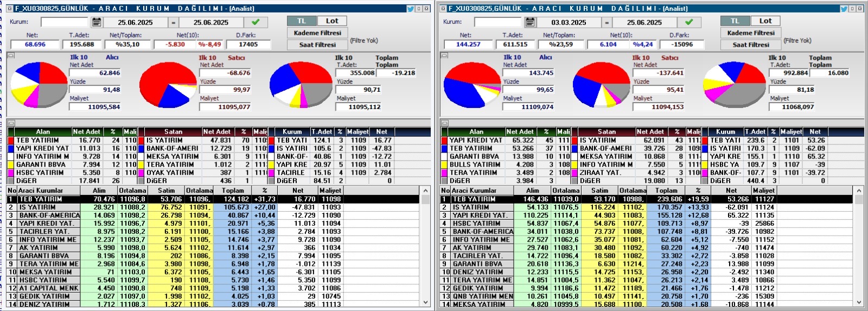The width and height of the screenshot is (868, 311).
Task: Collapse the pie chart panel in the 03.03.2025-start window
Action: [x=445, y=55]
